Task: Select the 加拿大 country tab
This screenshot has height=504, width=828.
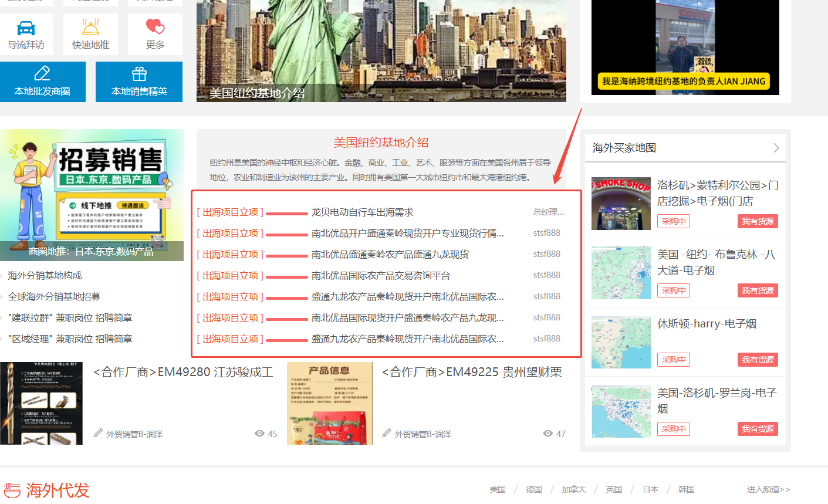Action: (573, 489)
